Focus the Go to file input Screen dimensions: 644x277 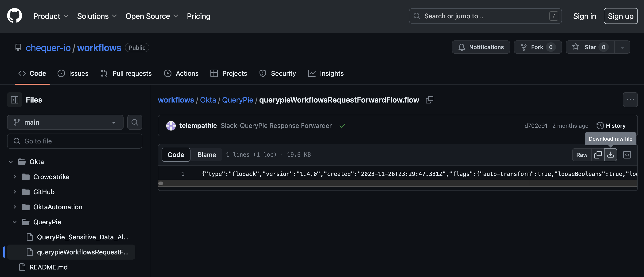click(x=74, y=141)
